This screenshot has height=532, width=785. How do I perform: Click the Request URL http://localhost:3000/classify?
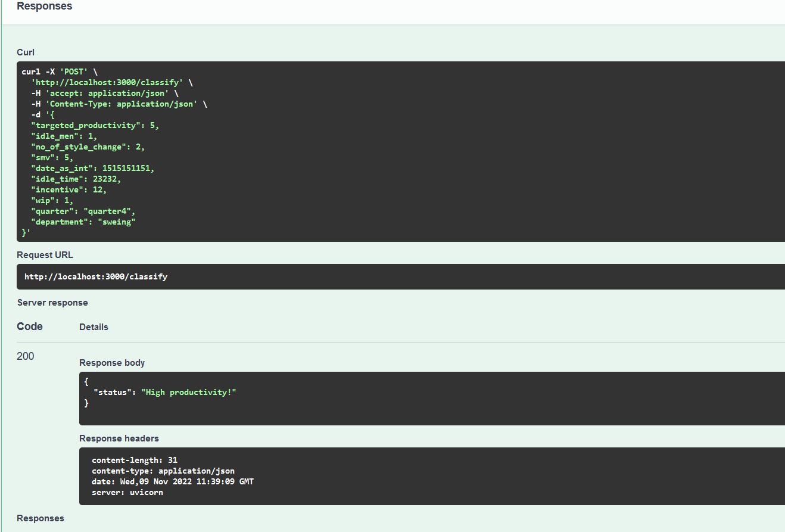click(x=95, y=276)
